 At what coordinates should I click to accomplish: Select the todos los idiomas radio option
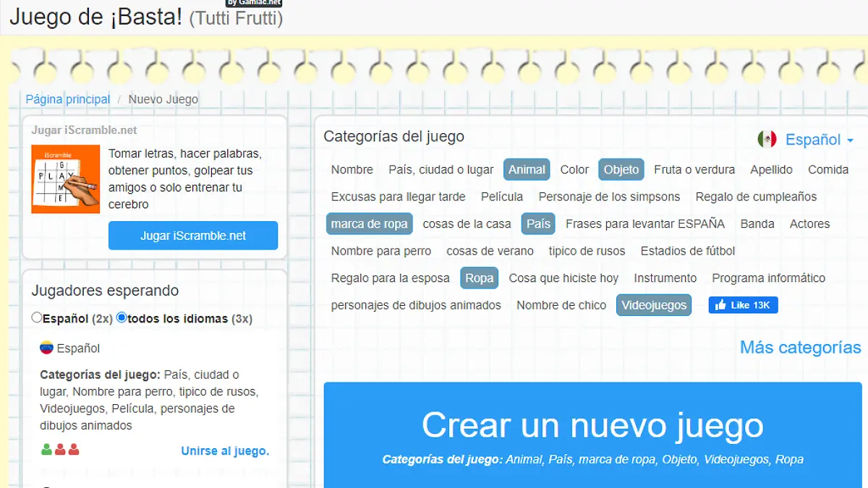pyautogui.click(x=122, y=317)
